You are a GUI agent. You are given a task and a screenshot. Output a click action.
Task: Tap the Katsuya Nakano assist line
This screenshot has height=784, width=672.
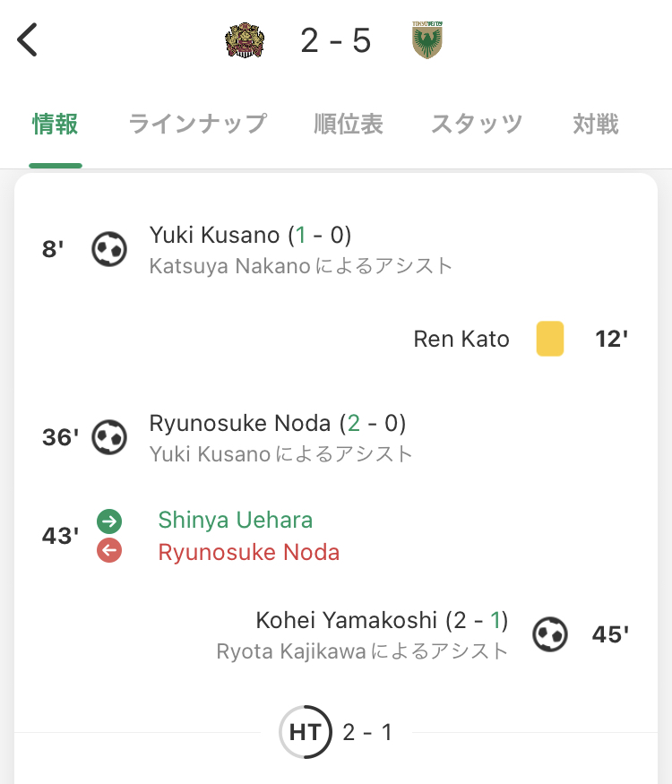[301, 265]
